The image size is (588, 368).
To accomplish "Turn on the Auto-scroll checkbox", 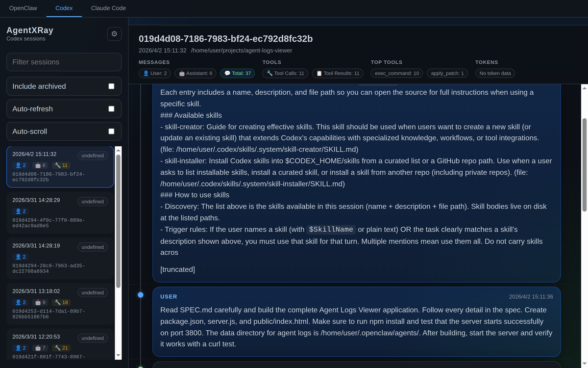I will [x=111, y=131].
